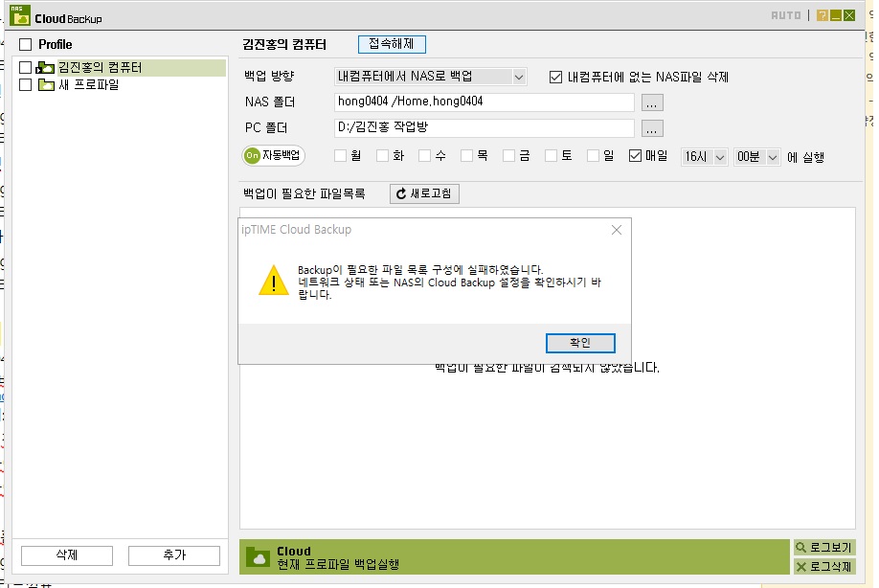Image resolution: width=879 pixels, height=588 pixels.
Task: Click the 확인 confirm button
Action: [x=580, y=343]
